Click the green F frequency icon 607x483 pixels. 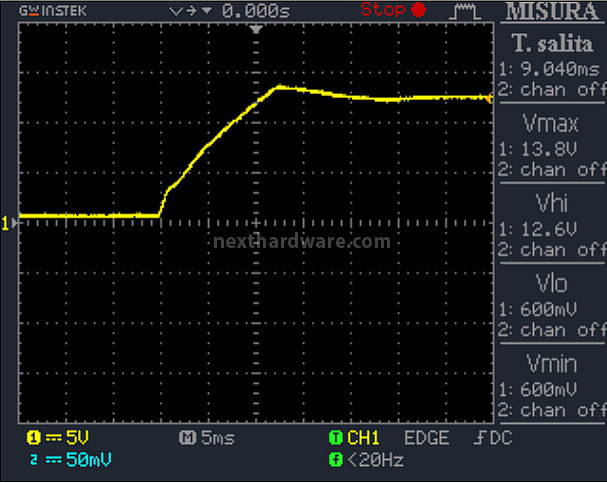pyautogui.click(x=336, y=460)
